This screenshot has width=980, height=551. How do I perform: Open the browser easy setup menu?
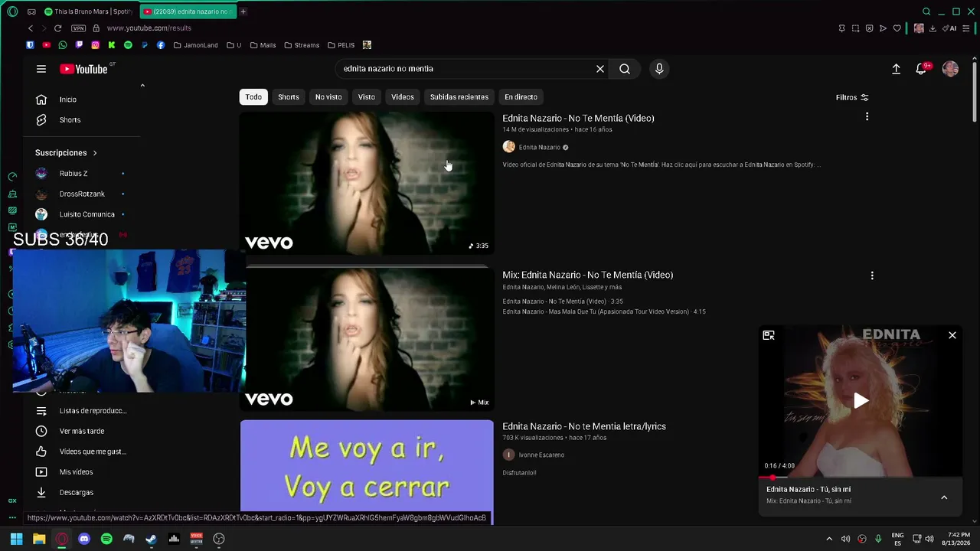coord(965,28)
